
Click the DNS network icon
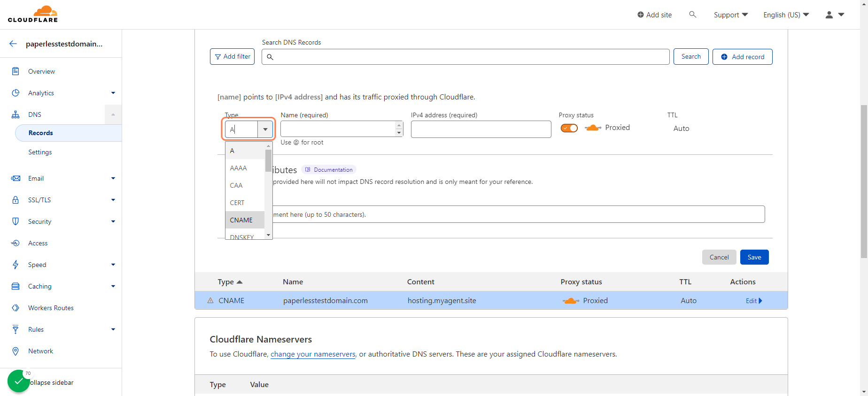15,114
